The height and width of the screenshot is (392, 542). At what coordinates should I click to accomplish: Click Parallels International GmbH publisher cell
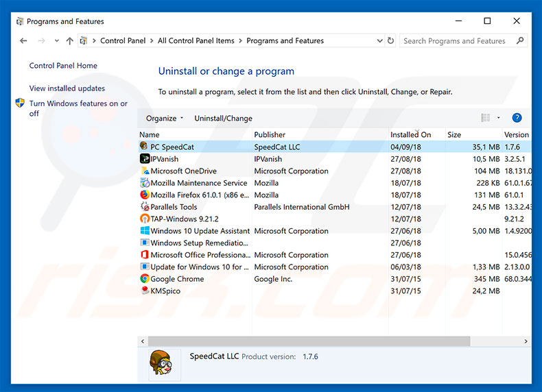click(302, 207)
